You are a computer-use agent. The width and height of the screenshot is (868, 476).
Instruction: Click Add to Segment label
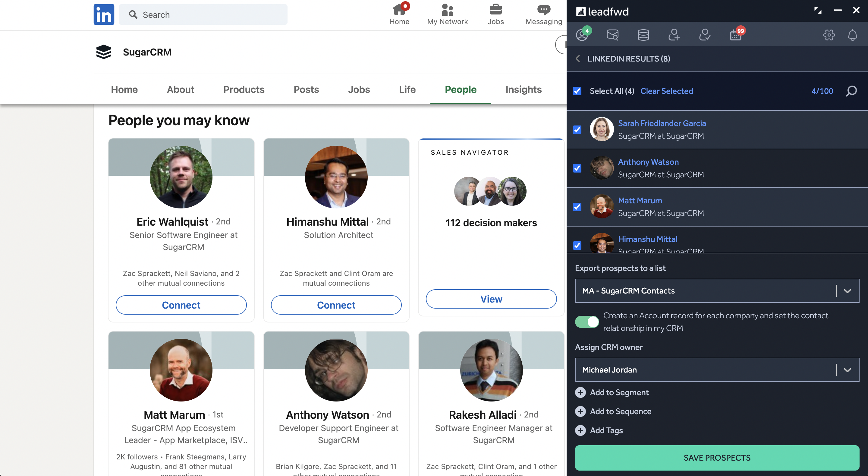pos(619,392)
